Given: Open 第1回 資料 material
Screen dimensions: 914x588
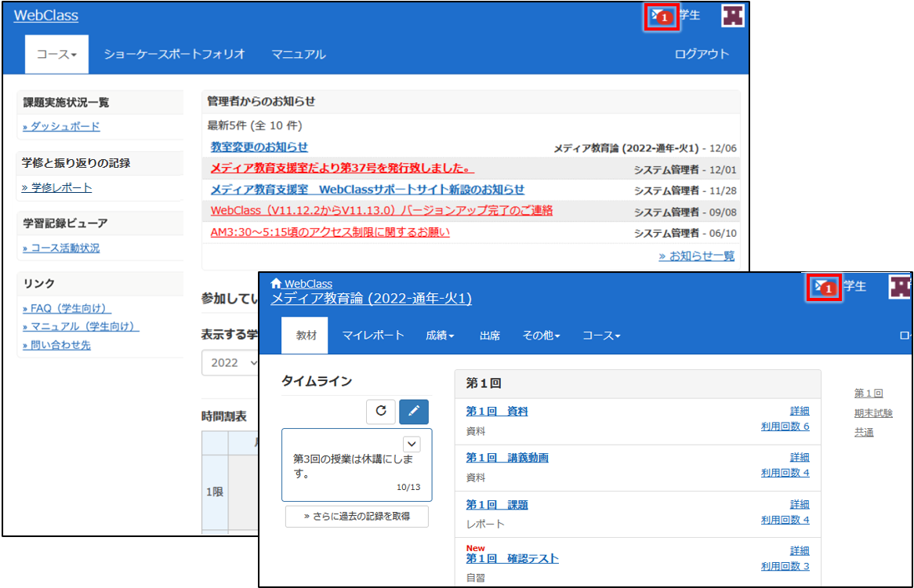Looking at the screenshot, I should pyautogui.click(x=497, y=412).
